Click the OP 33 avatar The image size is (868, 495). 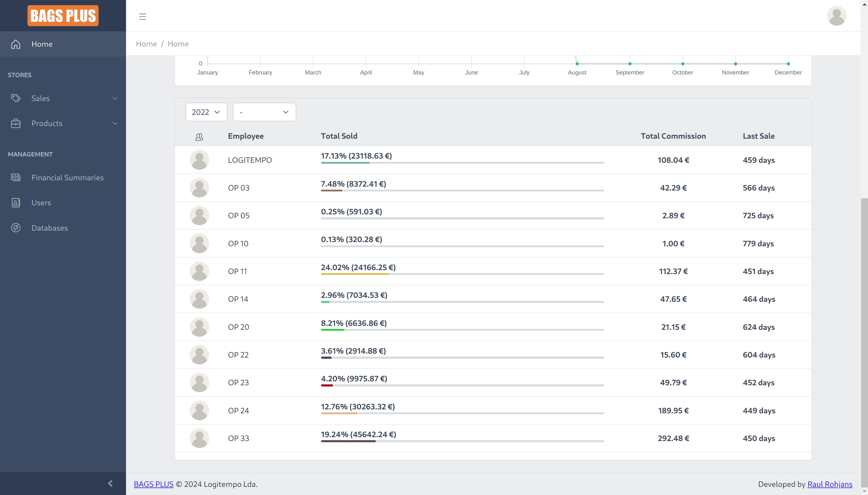pyautogui.click(x=199, y=438)
